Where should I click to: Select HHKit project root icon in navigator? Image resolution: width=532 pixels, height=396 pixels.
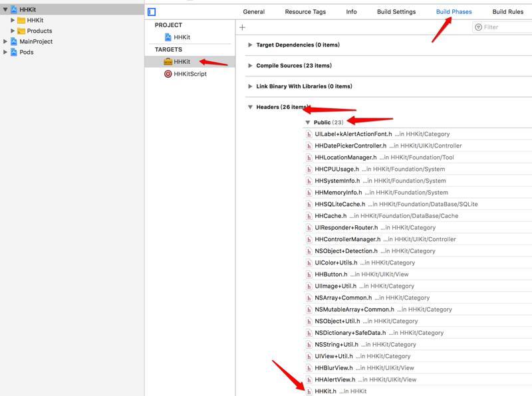click(14, 9)
